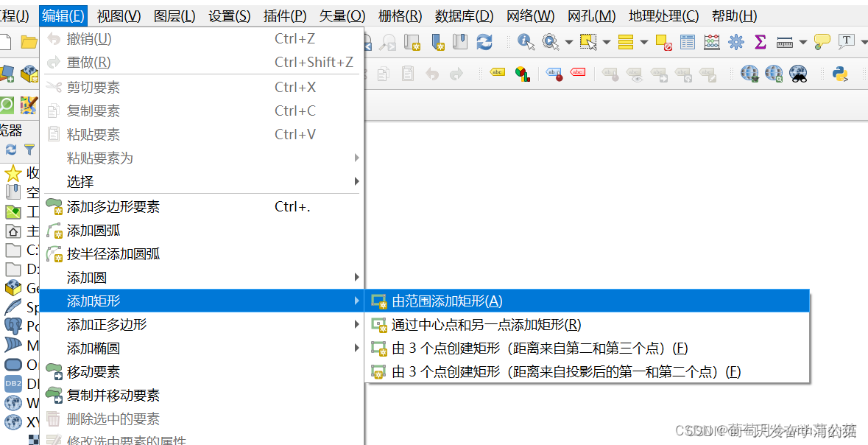Viewport: 868px width, 445px height.
Task: Select 移动要素 menu entry
Action: (x=202, y=372)
